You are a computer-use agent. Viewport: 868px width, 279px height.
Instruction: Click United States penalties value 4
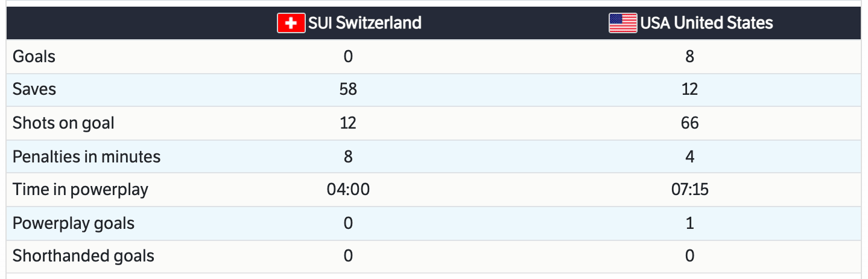[x=689, y=157]
